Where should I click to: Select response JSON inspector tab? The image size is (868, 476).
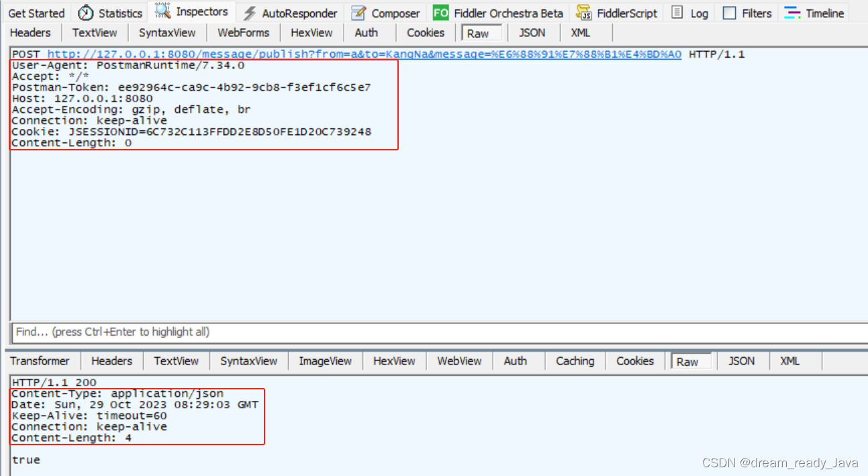point(741,361)
